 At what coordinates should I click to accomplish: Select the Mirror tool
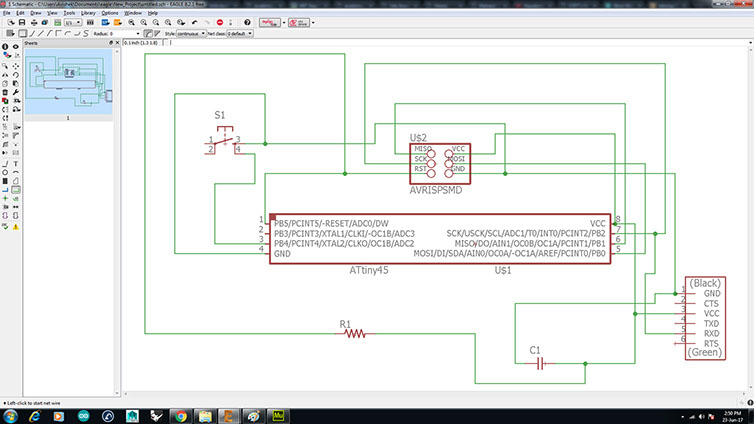click(5, 75)
